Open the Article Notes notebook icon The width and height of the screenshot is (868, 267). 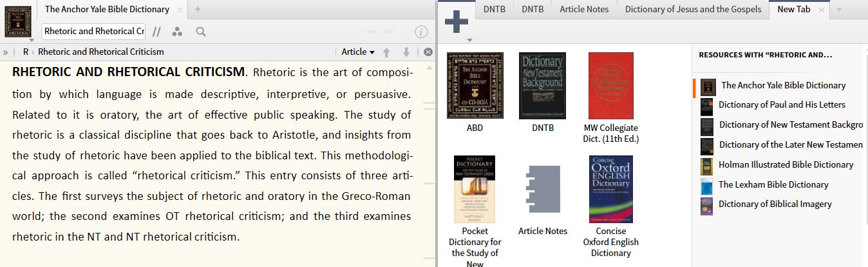(542, 189)
